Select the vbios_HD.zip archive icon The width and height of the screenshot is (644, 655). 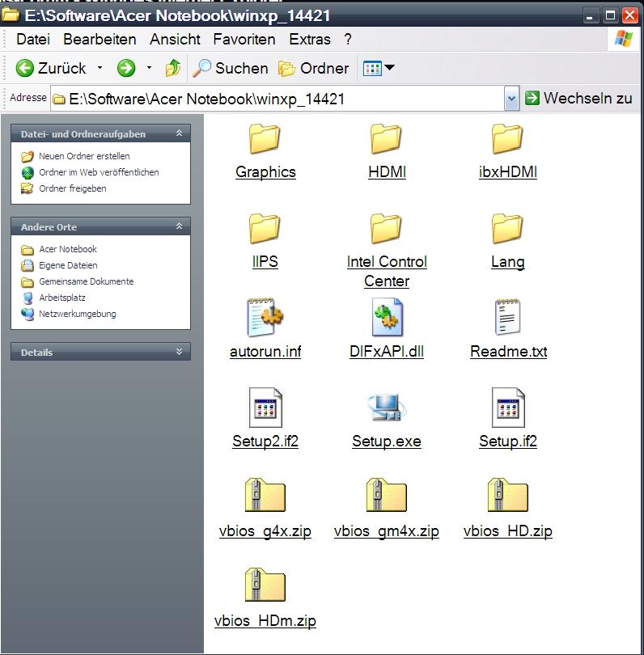(508, 496)
